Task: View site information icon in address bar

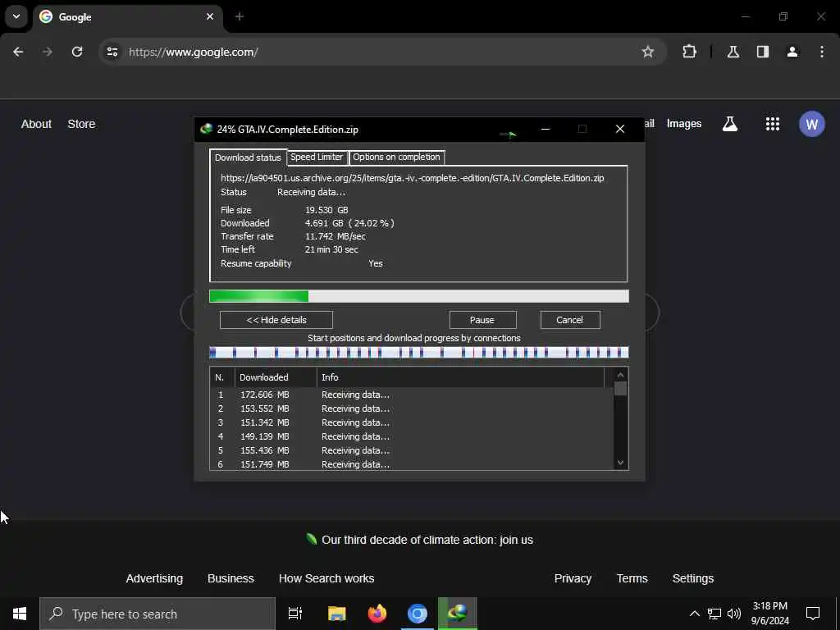Action: coord(112,52)
